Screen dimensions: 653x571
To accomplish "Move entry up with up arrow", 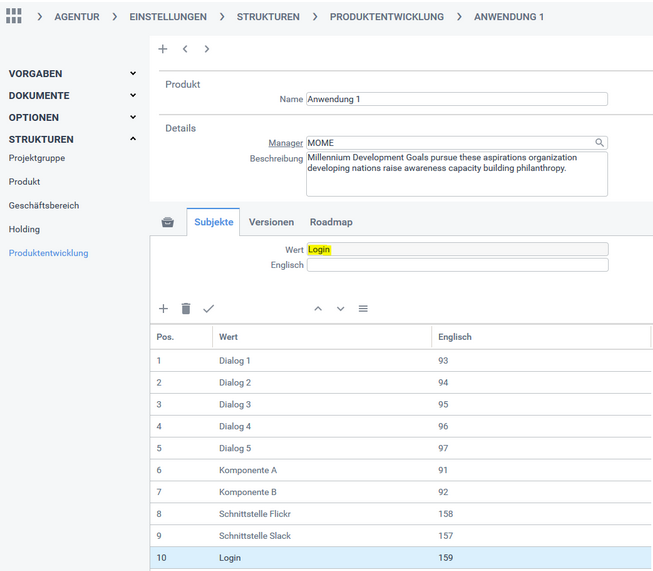I will click(x=318, y=309).
